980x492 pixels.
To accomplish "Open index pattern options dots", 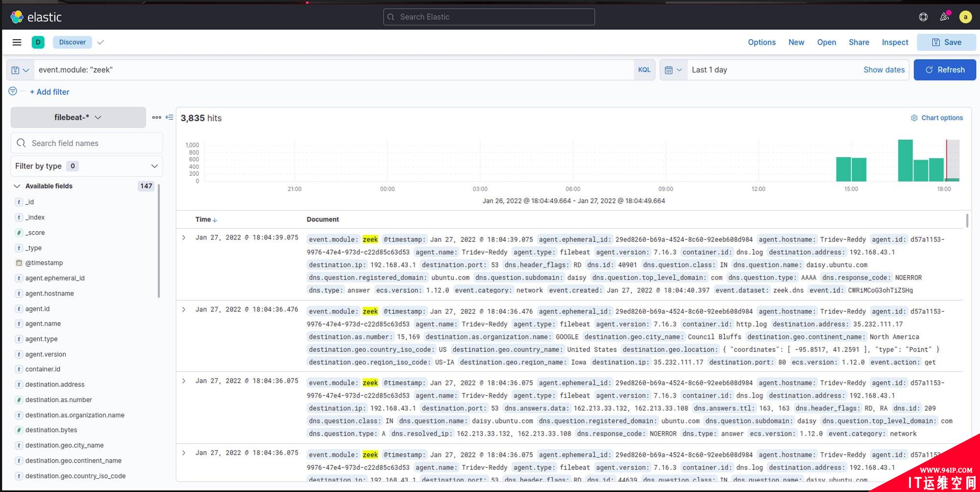I will (156, 117).
